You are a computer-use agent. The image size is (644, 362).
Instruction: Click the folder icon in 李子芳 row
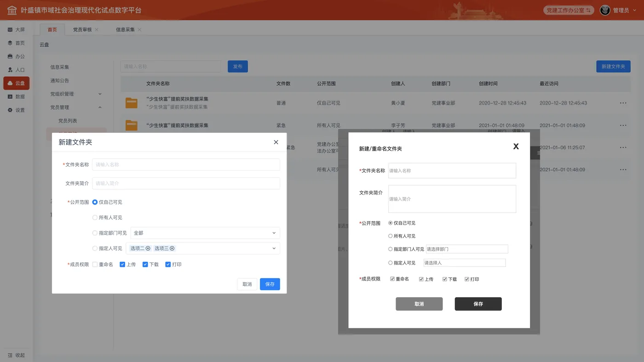(132, 125)
